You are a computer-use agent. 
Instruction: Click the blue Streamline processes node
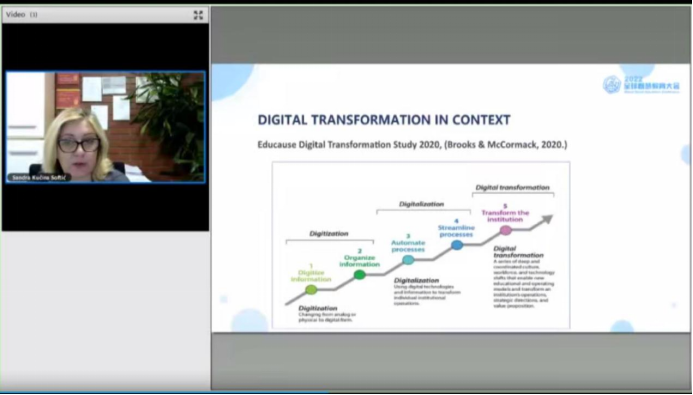[457, 245]
